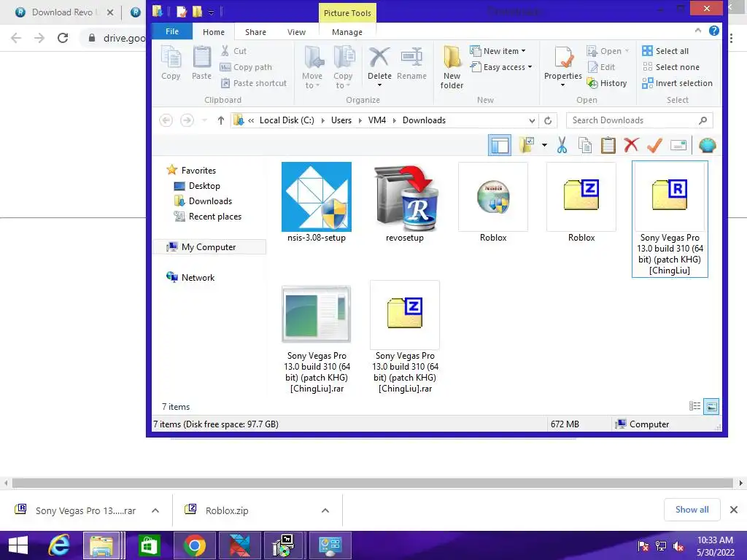Click the Copy ribbon icon in Clipboard
747x560 pixels.
pyautogui.click(x=171, y=63)
